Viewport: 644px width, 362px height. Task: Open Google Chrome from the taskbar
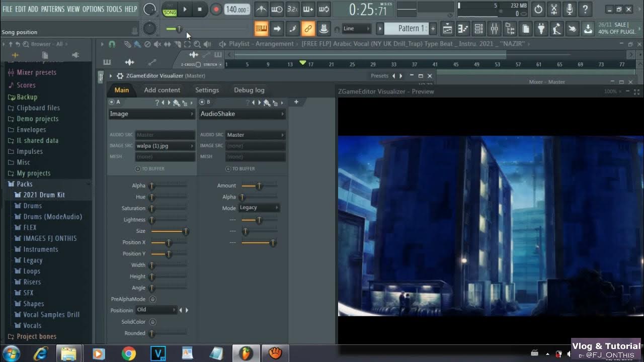[x=129, y=353]
